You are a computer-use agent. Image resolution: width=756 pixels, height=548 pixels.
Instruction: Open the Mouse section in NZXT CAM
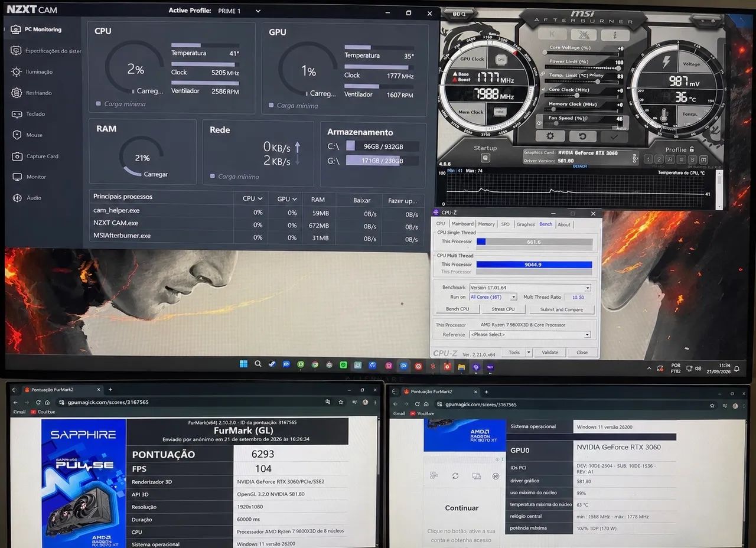pos(27,135)
